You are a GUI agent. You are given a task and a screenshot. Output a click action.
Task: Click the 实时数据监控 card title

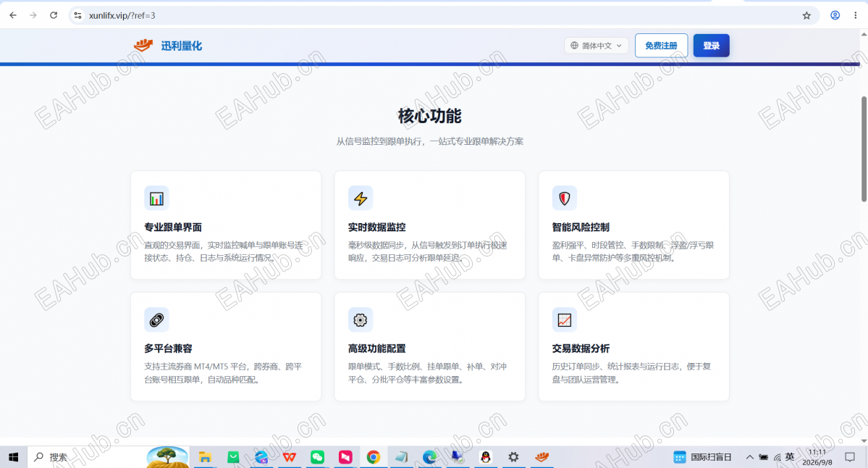377,227
